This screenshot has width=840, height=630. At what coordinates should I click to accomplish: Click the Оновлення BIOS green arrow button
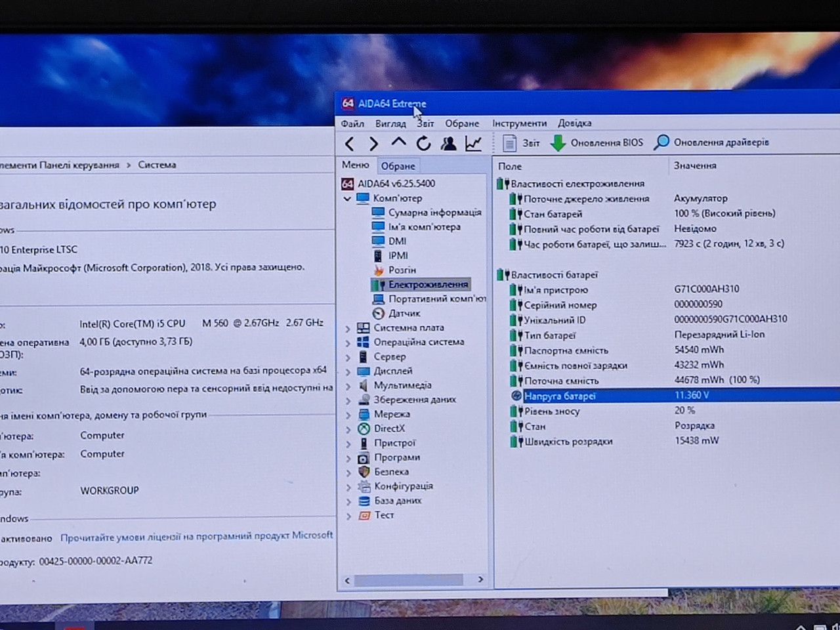[596, 142]
